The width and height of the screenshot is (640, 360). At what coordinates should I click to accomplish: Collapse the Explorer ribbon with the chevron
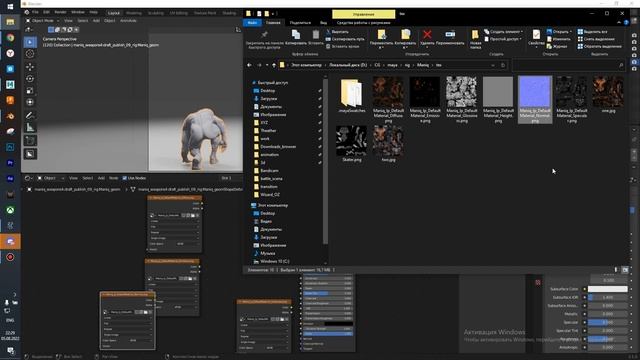pos(619,23)
